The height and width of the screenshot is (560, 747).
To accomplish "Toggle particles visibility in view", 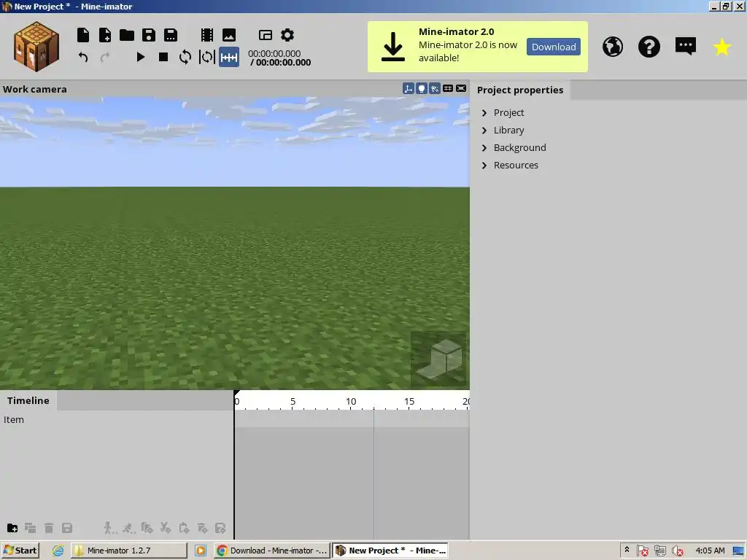I will pos(435,88).
